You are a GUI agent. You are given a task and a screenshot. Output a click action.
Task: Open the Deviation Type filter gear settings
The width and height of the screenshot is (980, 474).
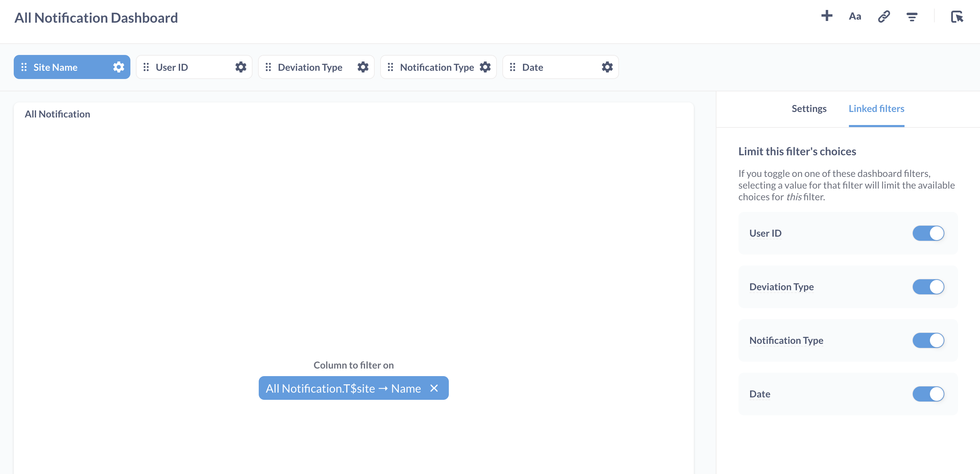pyautogui.click(x=363, y=67)
